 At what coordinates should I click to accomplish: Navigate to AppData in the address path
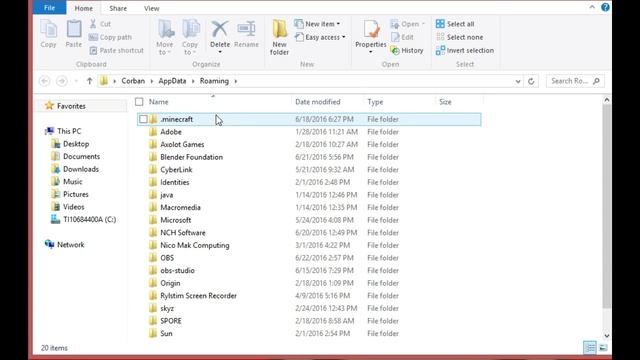(172, 81)
